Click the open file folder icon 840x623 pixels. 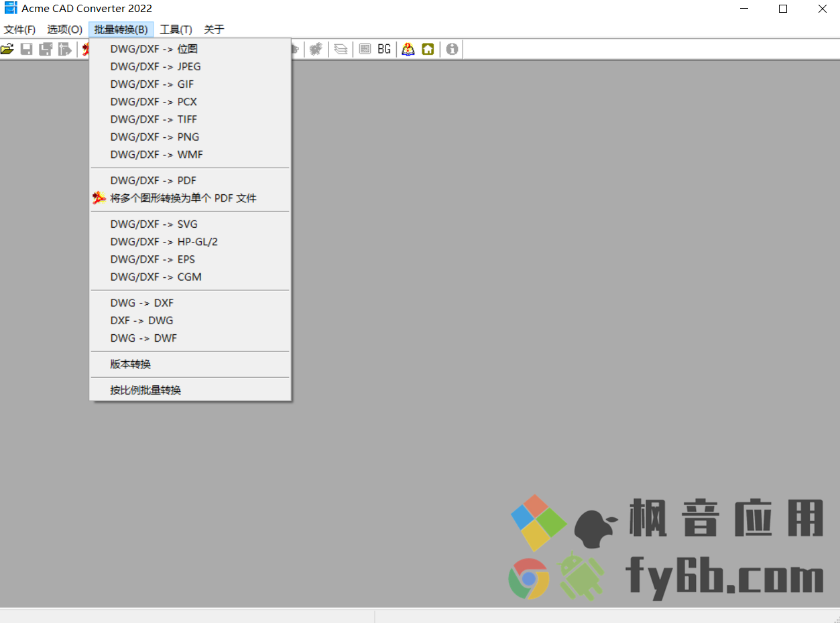(7, 49)
